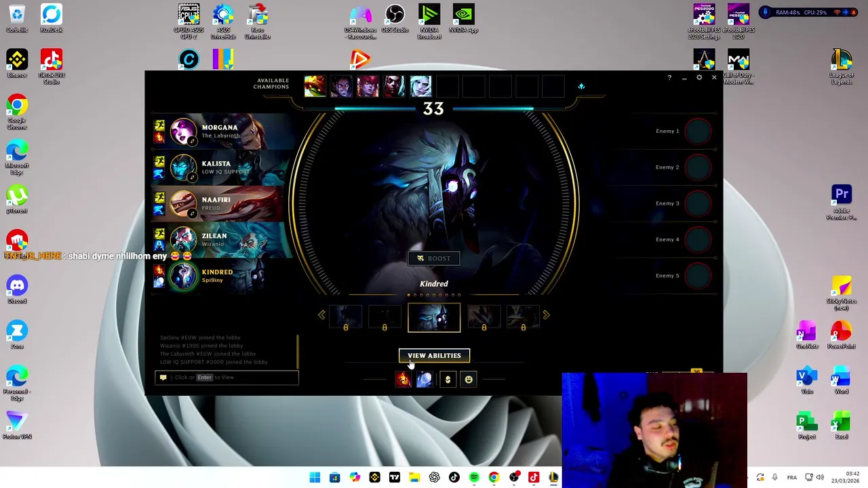Open Discord desktop shortcut
This screenshot has height=488, width=868.
click(17, 289)
